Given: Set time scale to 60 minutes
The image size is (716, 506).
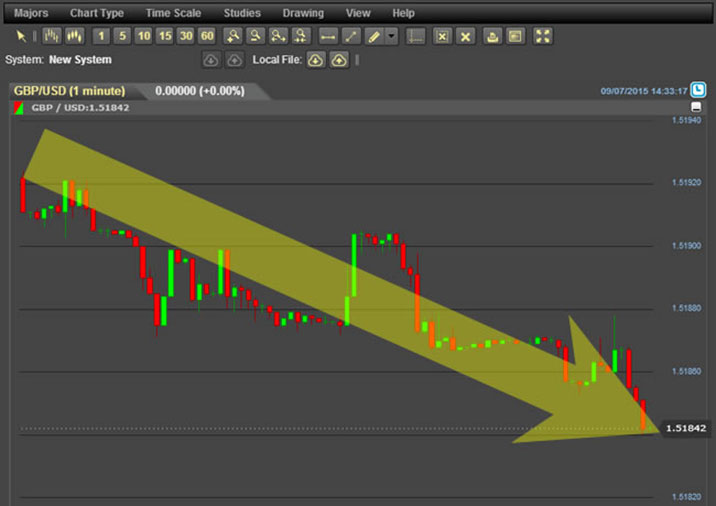Looking at the screenshot, I should pyautogui.click(x=207, y=36).
